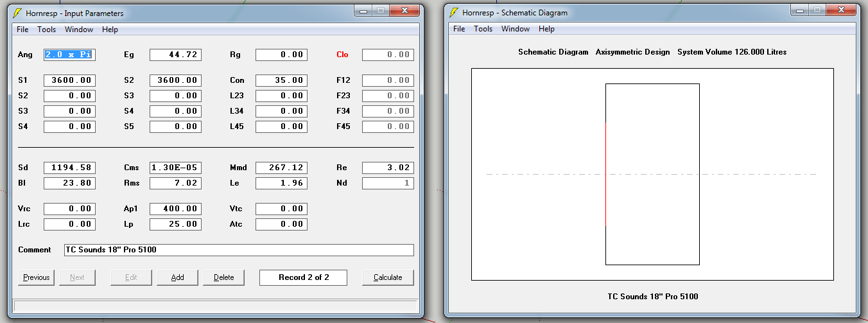
Task: Click the Mmd field with 267.12
Action: click(x=281, y=168)
